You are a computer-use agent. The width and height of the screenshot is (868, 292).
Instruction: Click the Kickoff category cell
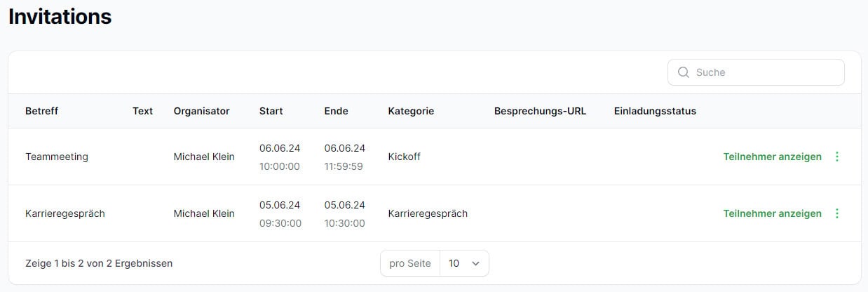pyautogui.click(x=404, y=157)
